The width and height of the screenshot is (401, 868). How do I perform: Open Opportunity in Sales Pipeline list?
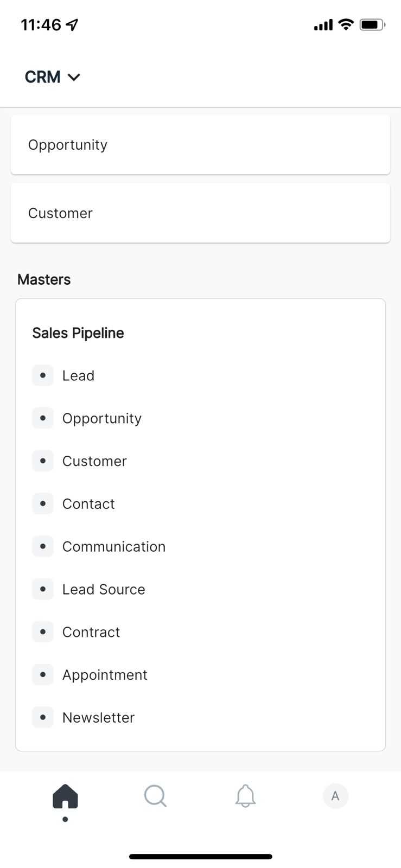click(x=101, y=418)
